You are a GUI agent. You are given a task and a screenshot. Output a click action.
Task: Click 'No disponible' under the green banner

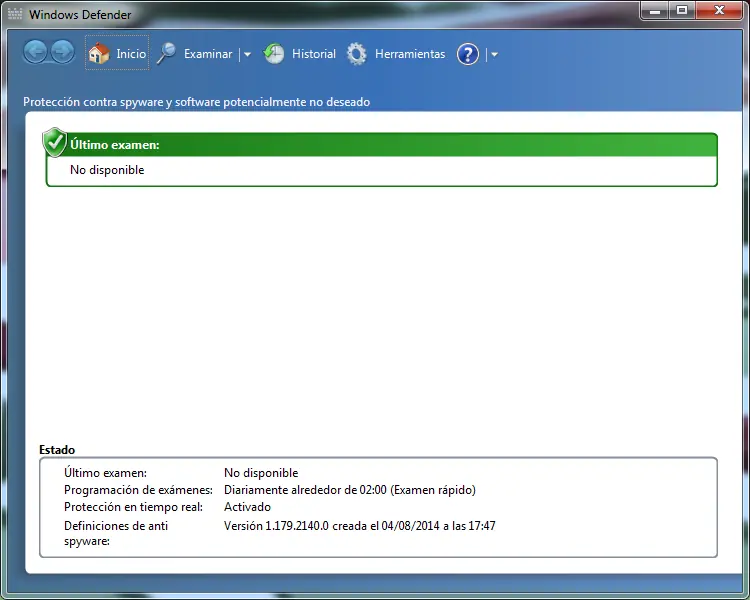pyautogui.click(x=107, y=170)
